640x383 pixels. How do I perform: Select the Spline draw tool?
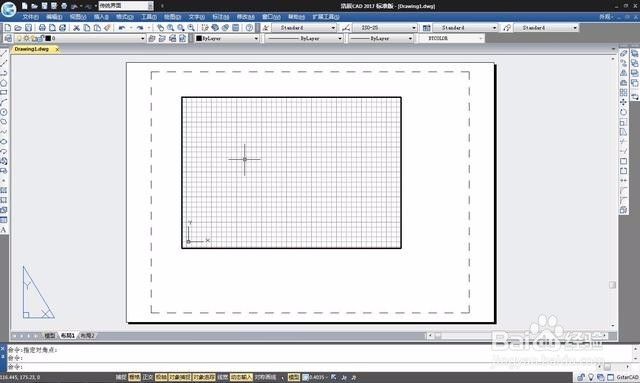pos(4,131)
